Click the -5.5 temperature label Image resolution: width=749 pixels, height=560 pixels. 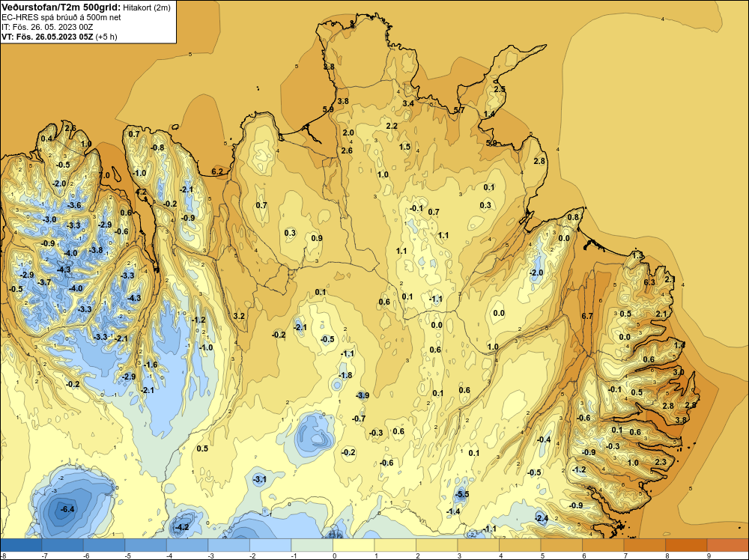coord(461,494)
